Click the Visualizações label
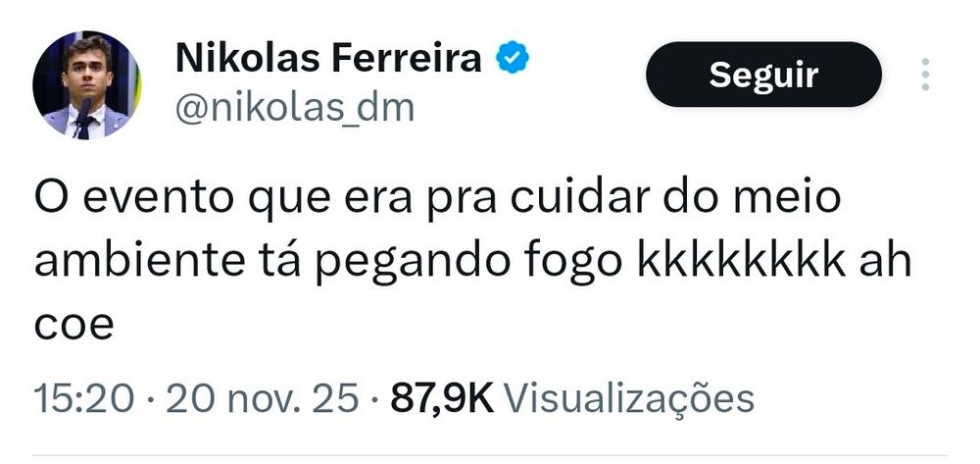 (x=629, y=399)
